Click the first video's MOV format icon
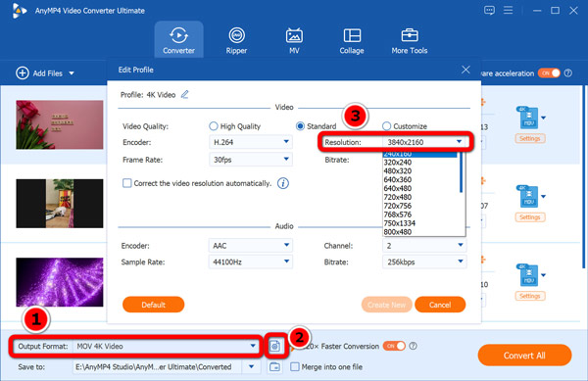Screen dimensions: 588x381 pyautogui.click(x=528, y=118)
